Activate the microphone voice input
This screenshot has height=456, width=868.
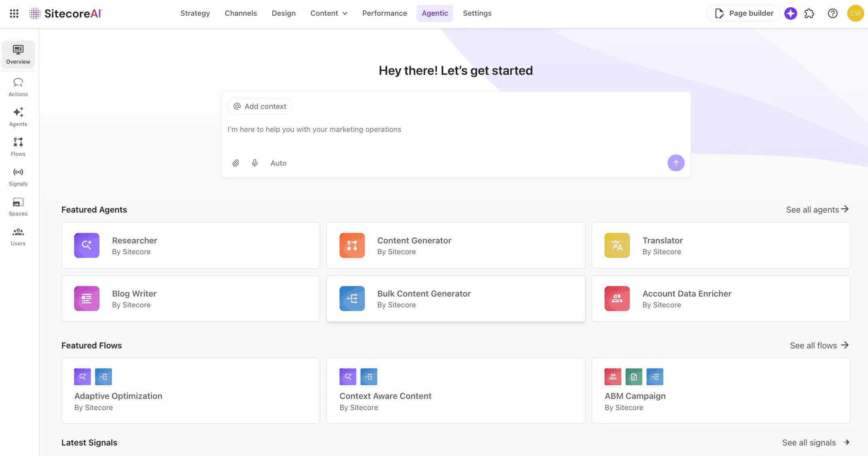click(x=255, y=163)
